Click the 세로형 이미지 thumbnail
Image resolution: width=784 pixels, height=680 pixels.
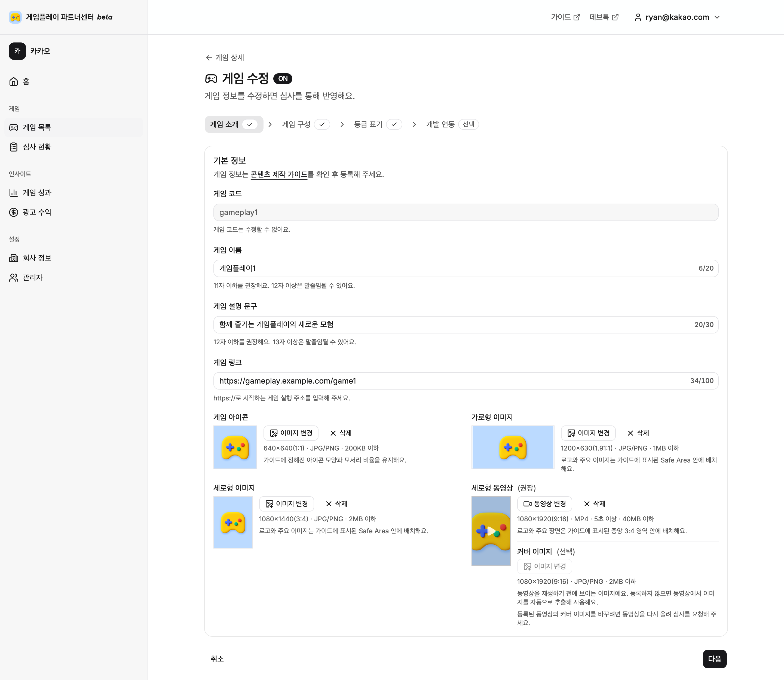coord(233,523)
